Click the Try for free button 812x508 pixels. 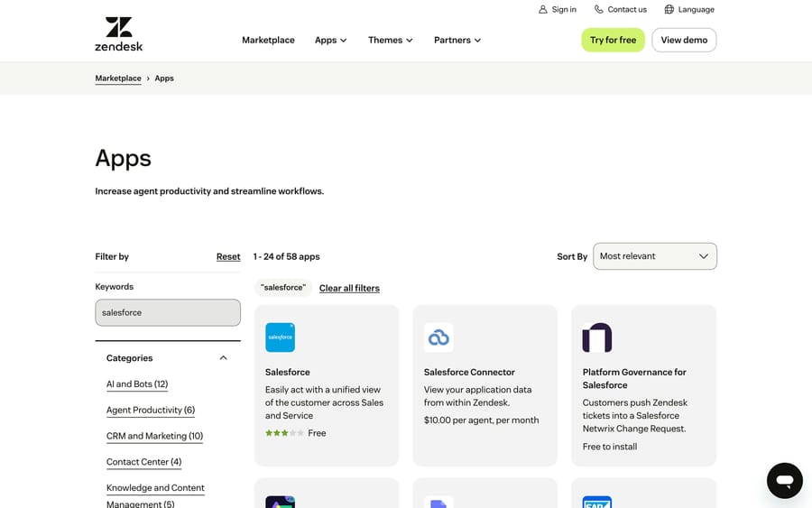[614, 40]
